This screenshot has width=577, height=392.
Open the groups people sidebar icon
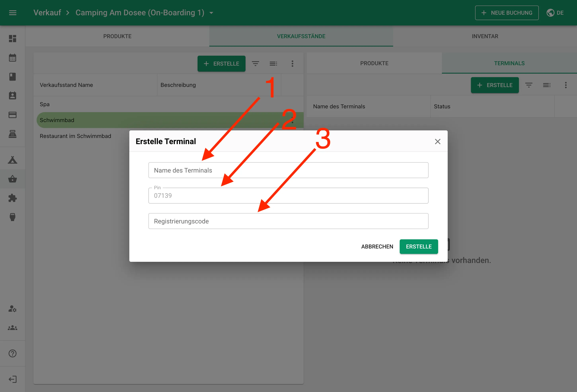click(12, 328)
